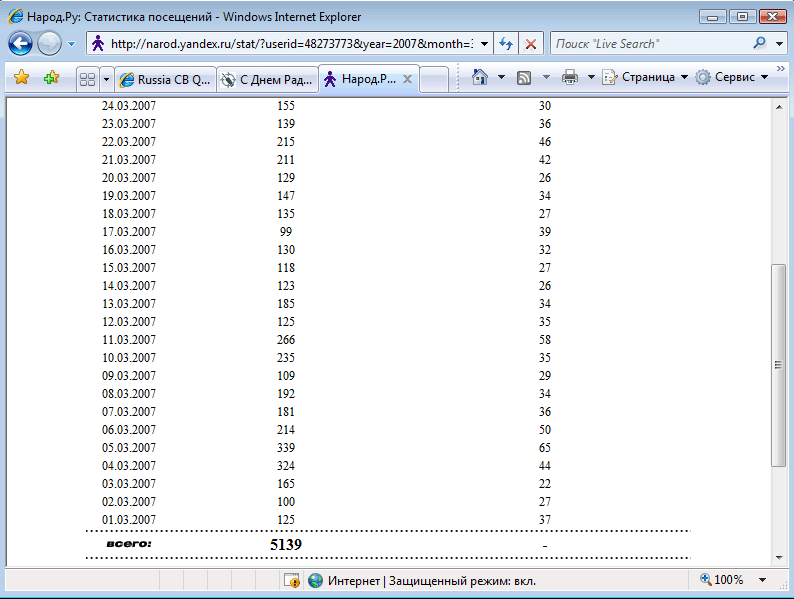Screen dimensions: 794x599
Task: Click the Stop loading red X icon
Action: pyautogui.click(x=531, y=44)
